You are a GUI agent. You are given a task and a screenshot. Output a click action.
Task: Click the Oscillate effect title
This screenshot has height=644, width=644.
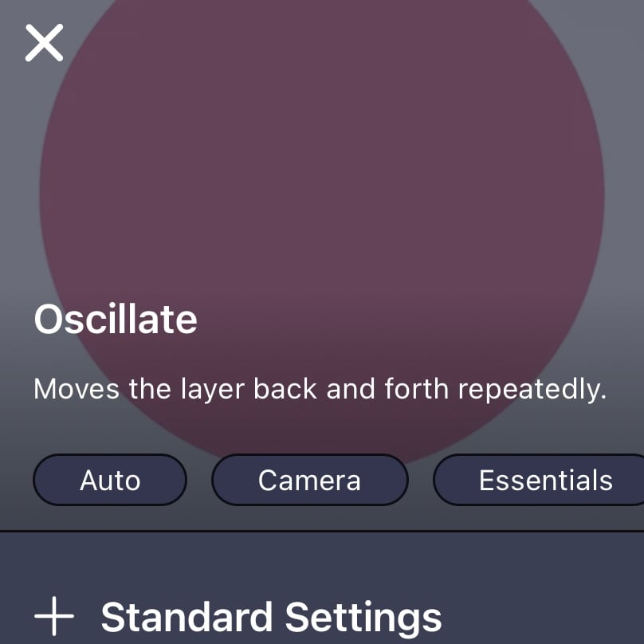(x=116, y=320)
